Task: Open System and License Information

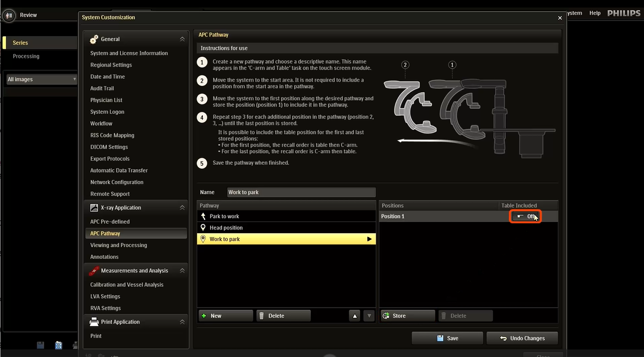Action: (129, 53)
